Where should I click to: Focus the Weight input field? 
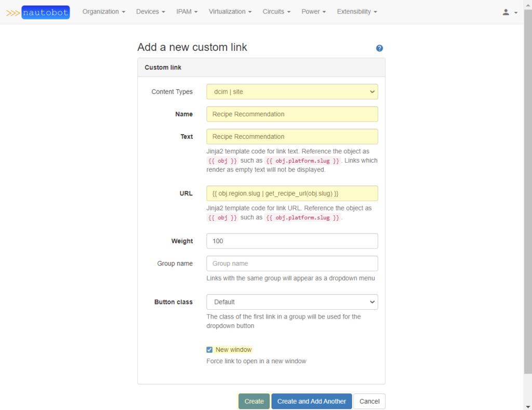point(292,241)
